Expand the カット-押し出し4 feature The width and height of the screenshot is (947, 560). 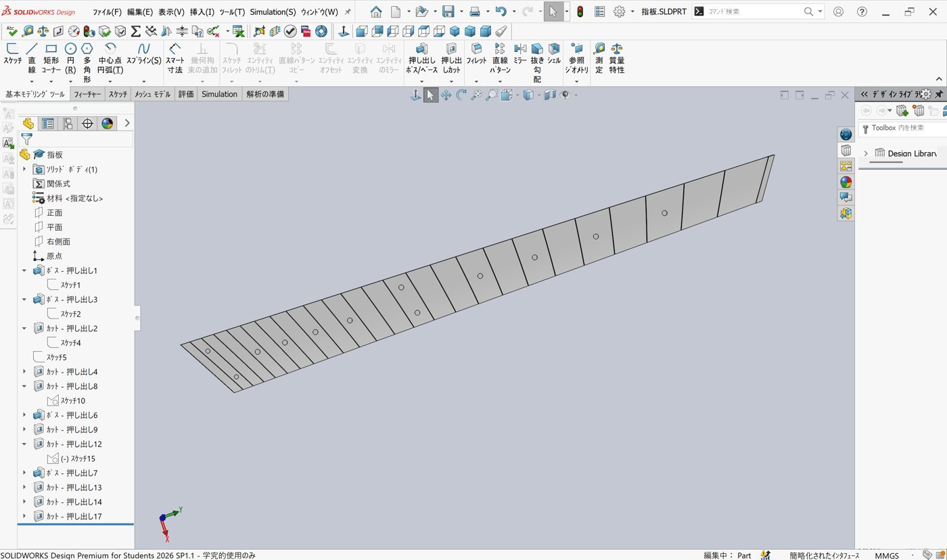click(24, 371)
